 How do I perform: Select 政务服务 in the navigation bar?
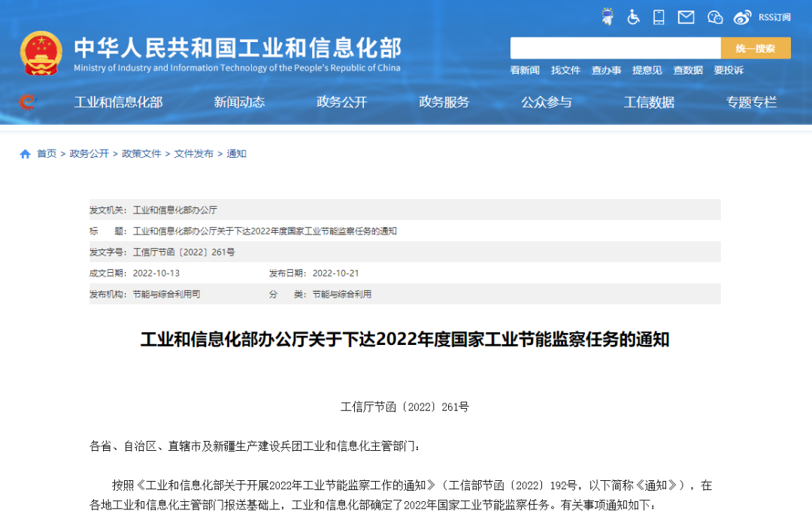pyautogui.click(x=444, y=102)
